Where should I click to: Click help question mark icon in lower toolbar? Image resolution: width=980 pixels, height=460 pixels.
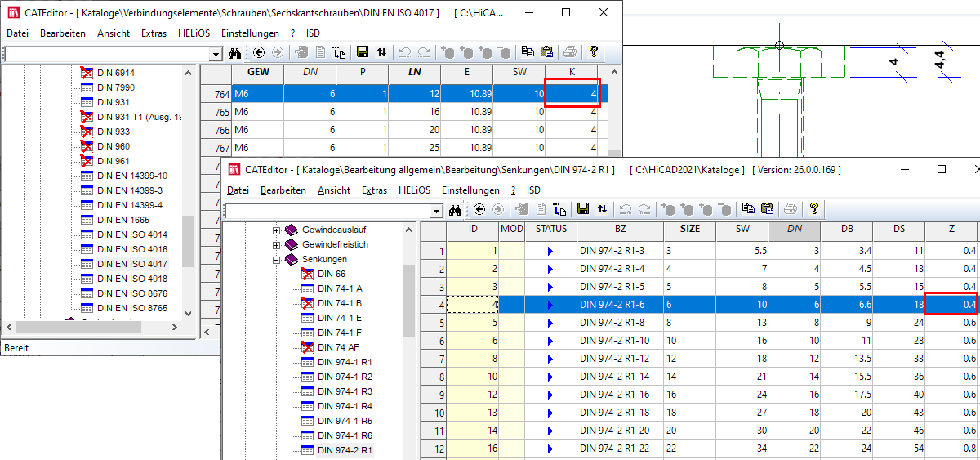tap(814, 209)
